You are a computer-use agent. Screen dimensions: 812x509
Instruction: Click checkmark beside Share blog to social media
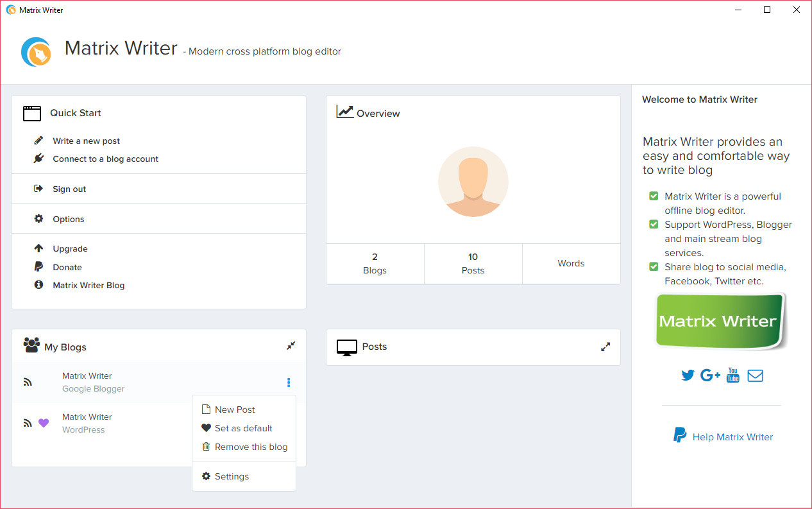pos(654,266)
